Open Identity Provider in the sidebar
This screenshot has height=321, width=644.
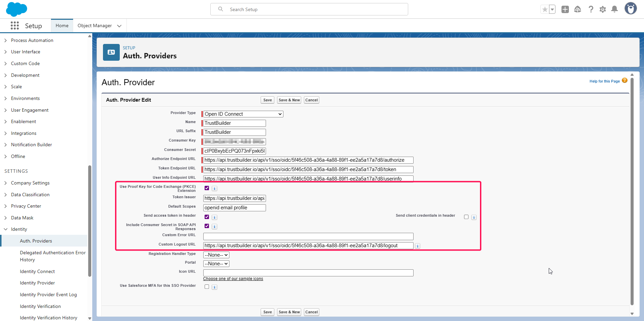pyautogui.click(x=37, y=283)
